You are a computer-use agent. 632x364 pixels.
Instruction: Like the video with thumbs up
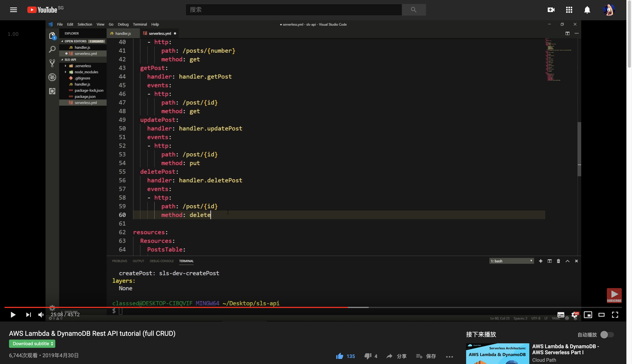tap(340, 356)
